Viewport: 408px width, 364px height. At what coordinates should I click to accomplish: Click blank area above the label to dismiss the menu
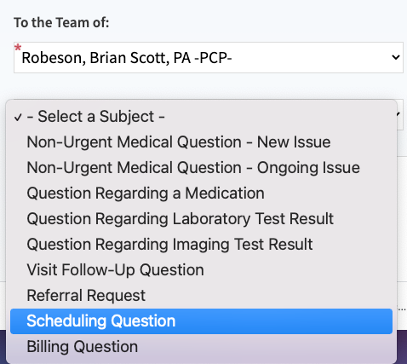pos(233,8)
